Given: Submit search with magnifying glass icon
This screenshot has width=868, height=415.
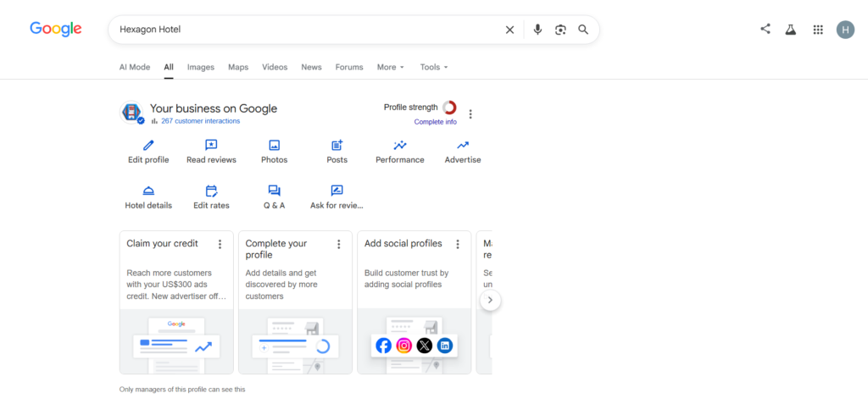Looking at the screenshot, I should pos(583,30).
